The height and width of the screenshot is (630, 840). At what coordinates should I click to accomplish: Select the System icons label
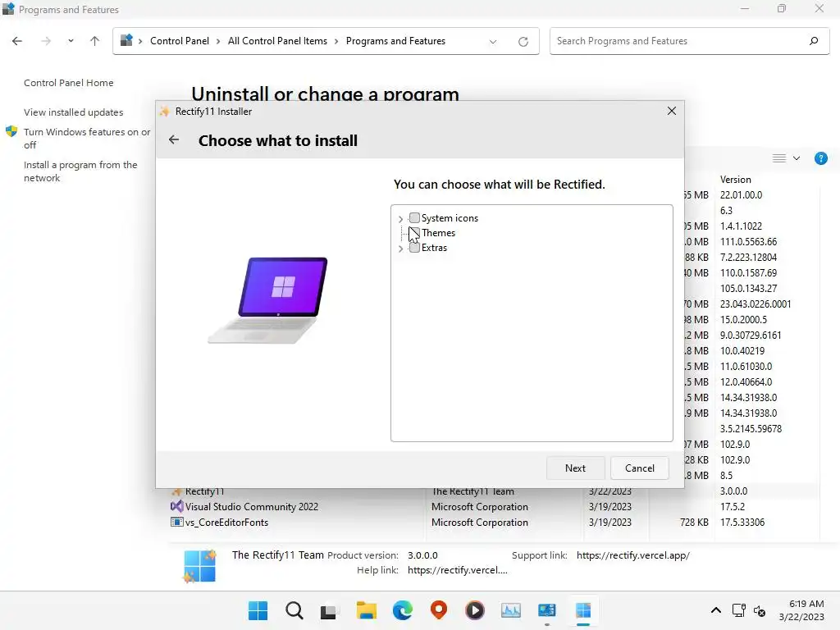(x=450, y=218)
